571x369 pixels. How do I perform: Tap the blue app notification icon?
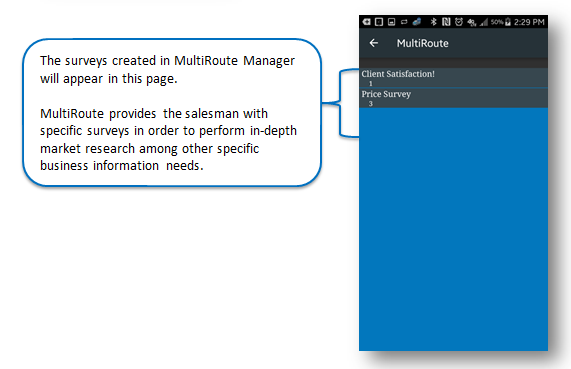point(417,22)
